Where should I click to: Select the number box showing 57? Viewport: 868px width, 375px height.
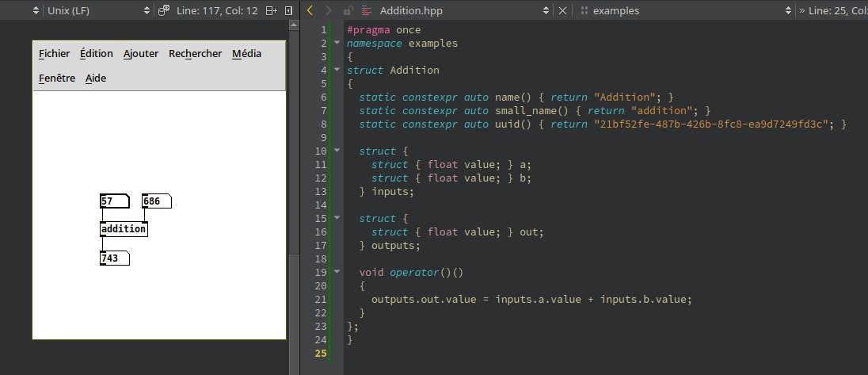tap(115, 201)
